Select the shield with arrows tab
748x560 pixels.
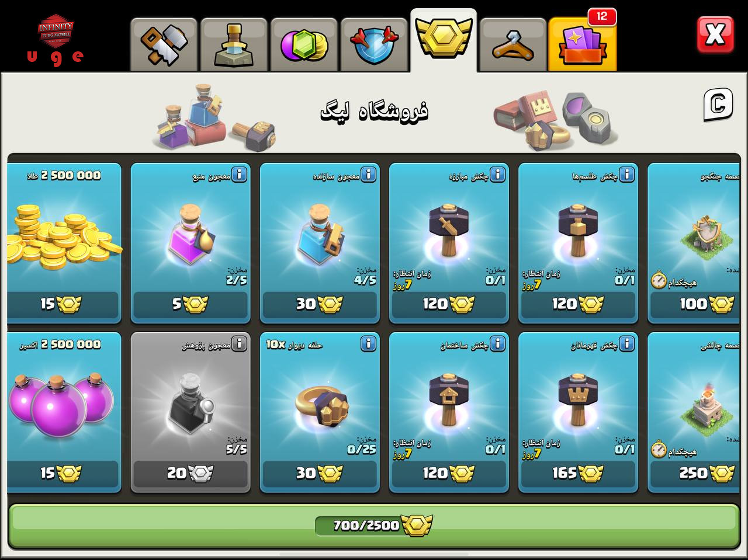[x=374, y=45]
